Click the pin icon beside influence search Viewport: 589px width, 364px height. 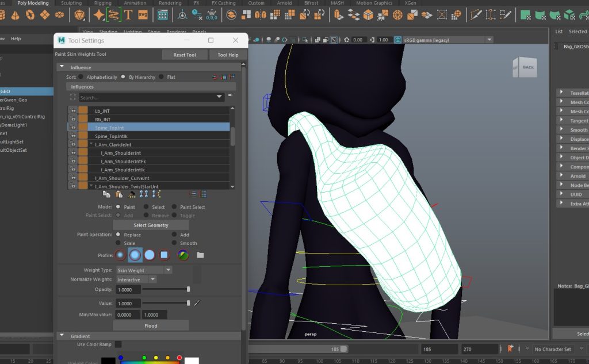[230, 95]
